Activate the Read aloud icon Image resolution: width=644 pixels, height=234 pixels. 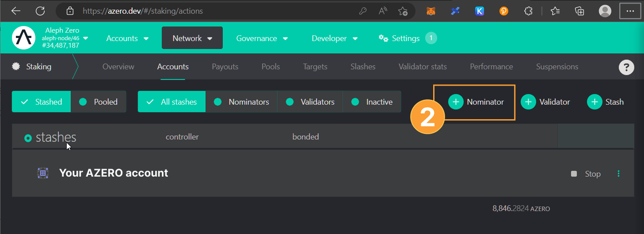tap(383, 11)
